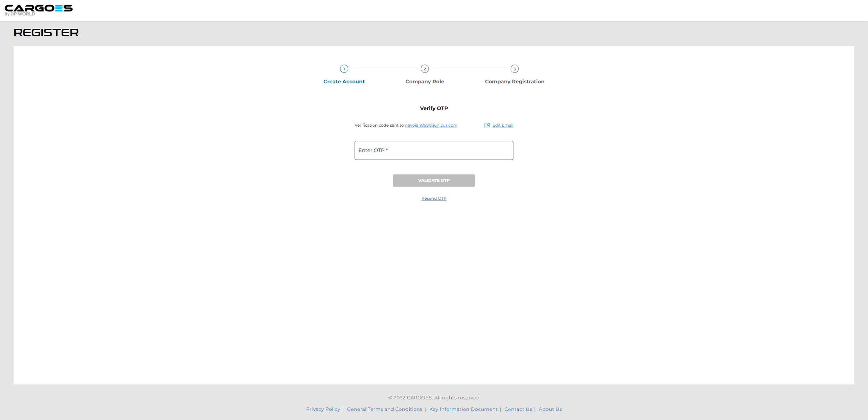Select the Create Account step label
Image resolution: width=868 pixels, height=420 pixels.
click(344, 82)
